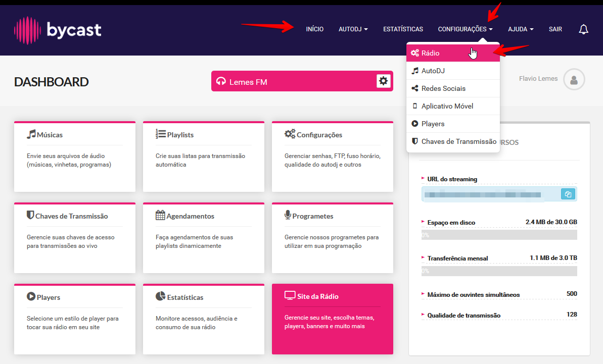603x364 pixels.
Task: Click the Lemes FM station name
Action: coord(248,82)
